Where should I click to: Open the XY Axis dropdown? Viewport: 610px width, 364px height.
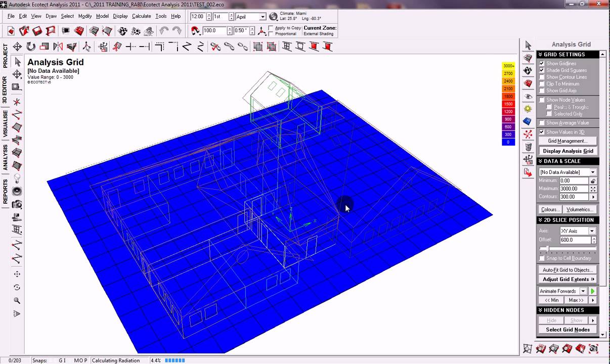coord(592,231)
